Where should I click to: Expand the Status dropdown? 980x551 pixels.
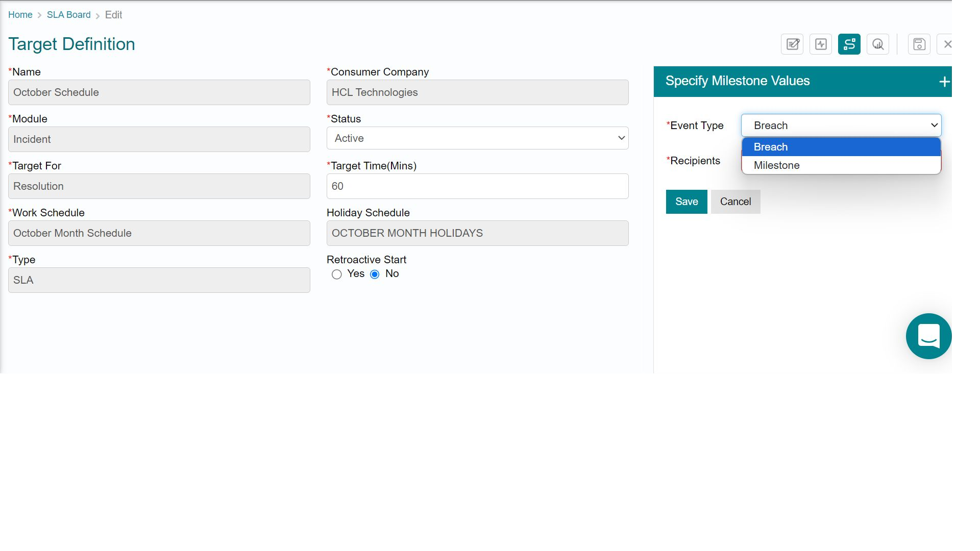tap(477, 138)
